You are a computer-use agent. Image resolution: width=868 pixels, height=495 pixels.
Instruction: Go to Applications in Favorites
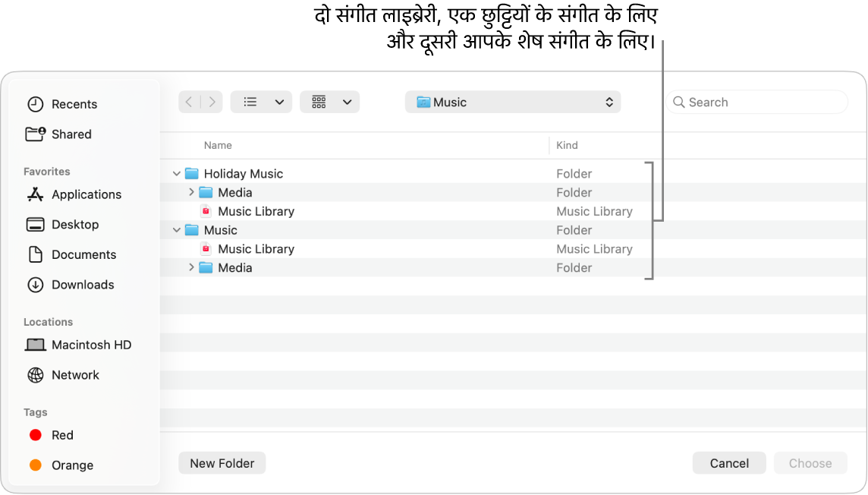pyautogui.click(x=74, y=194)
